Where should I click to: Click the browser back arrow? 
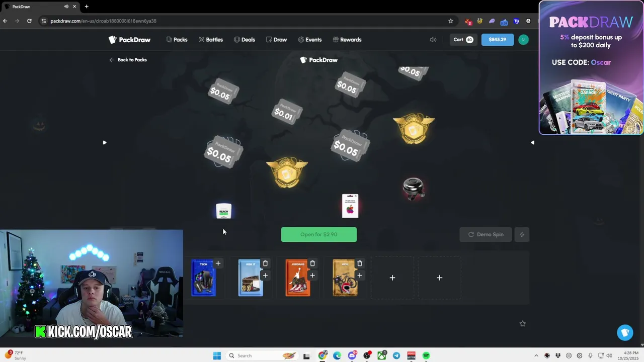pos(5,21)
